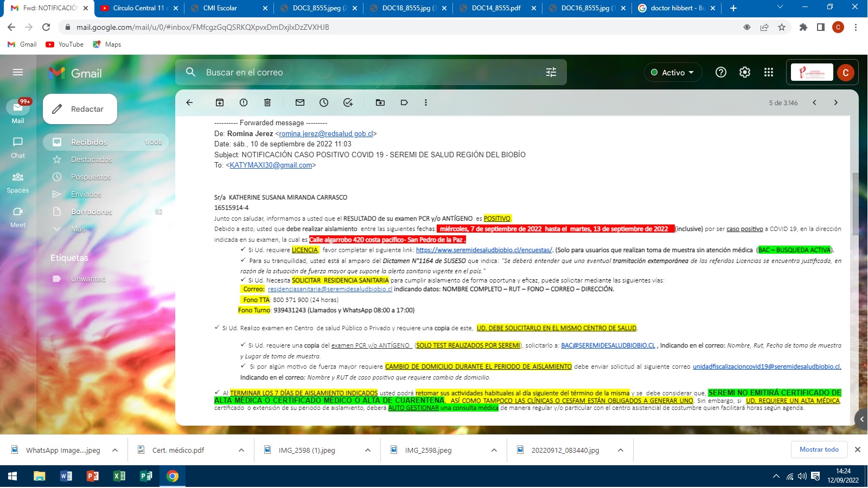
Task: Toggle the main menu hamburger button
Action: [x=18, y=72]
